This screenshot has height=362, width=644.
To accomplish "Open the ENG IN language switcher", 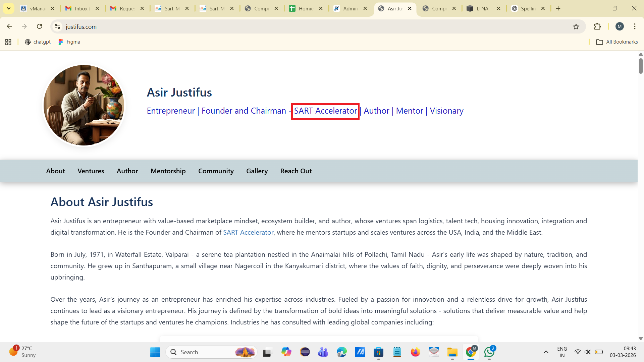I will point(562,352).
